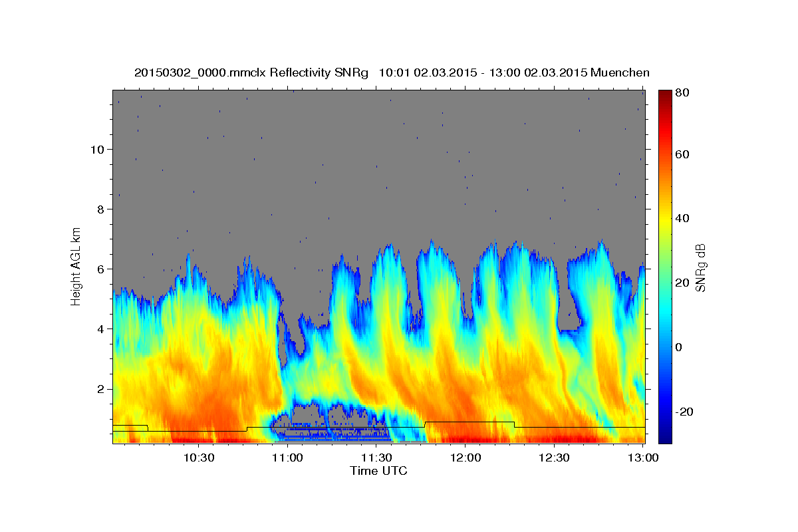Viewport: 798px width, 532px height.
Task: Click the 11:30 time tick label
Action: coord(376,458)
